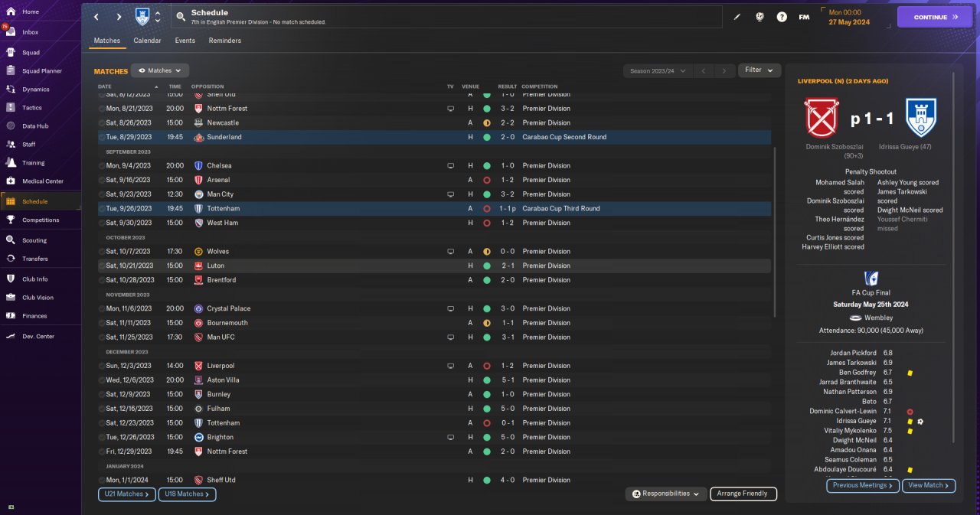Select the Man City match row

tap(434, 194)
